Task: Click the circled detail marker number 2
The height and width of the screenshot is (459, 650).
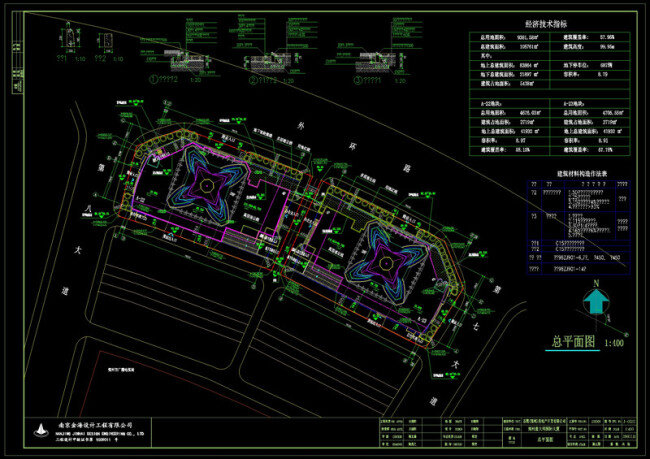Action: [253, 80]
